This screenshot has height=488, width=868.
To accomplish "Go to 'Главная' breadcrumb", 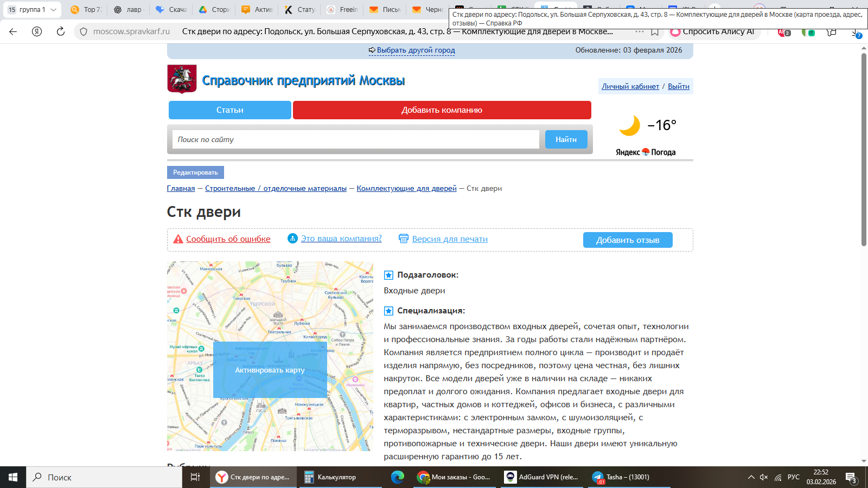I will click(181, 189).
